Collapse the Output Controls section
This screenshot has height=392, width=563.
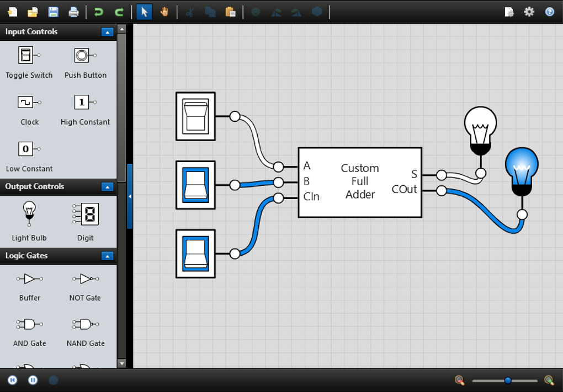[x=108, y=187]
